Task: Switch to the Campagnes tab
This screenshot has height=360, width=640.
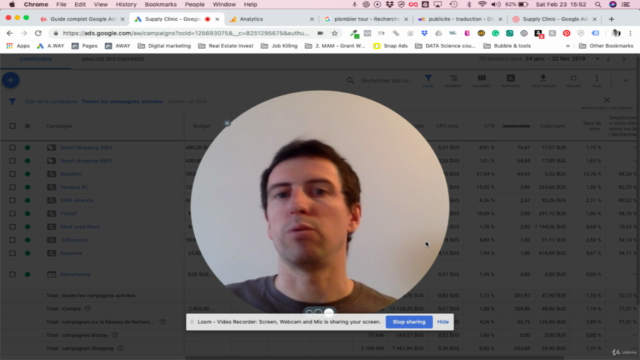Action: pos(36,59)
